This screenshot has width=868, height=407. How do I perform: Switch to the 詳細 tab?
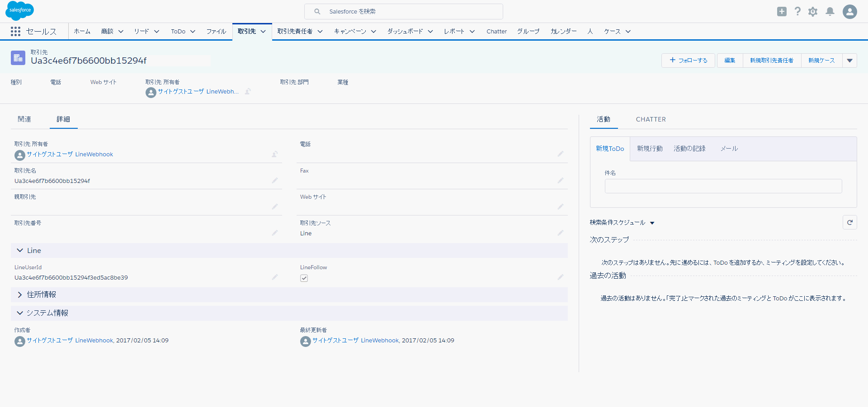pyautogui.click(x=63, y=119)
